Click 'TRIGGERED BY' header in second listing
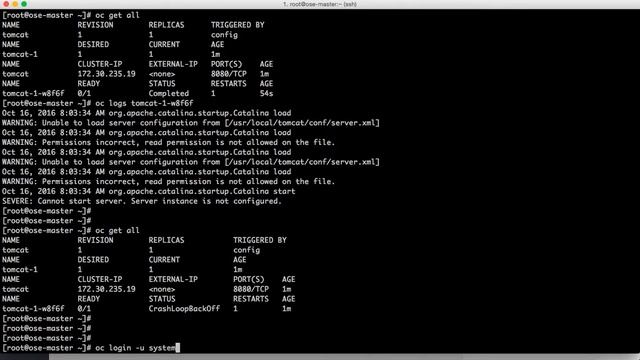640x360 pixels. point(260,240)
